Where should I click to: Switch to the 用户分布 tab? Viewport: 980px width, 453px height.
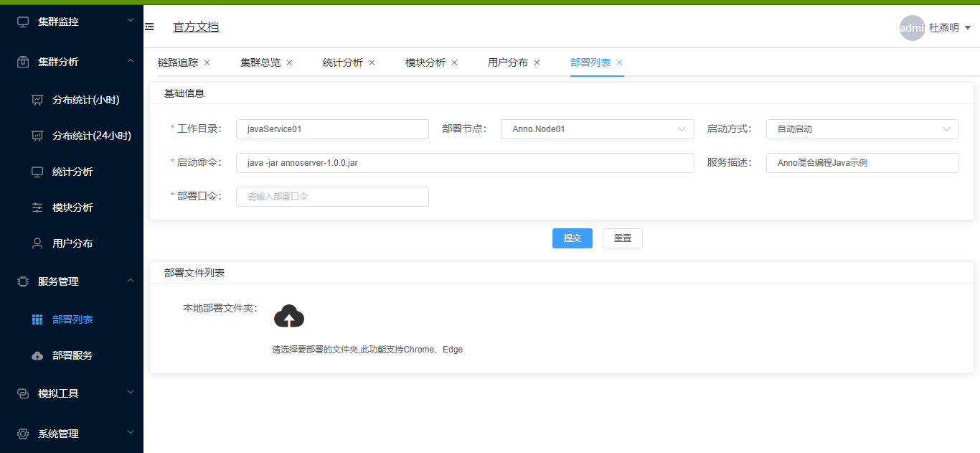click(508, 62)
